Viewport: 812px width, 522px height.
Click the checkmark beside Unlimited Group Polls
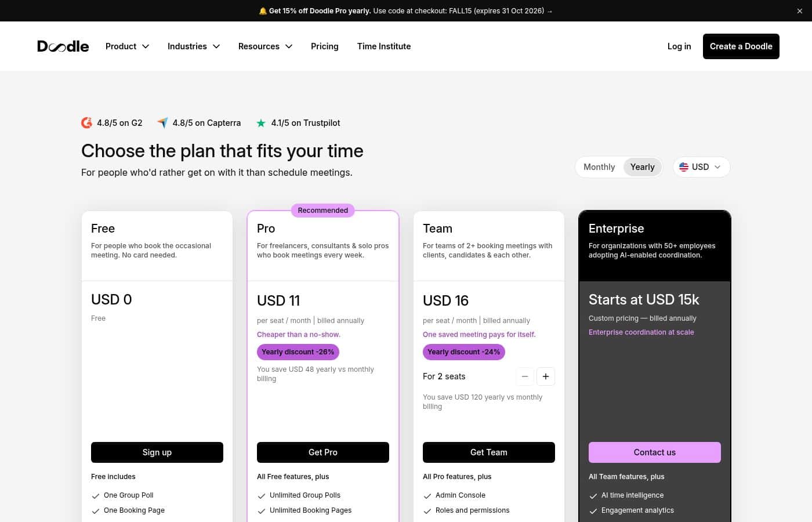click(262, 496)
